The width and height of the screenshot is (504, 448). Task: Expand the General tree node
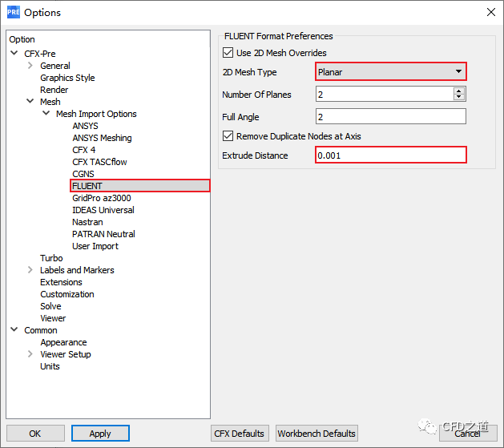[x=30, y=66]
